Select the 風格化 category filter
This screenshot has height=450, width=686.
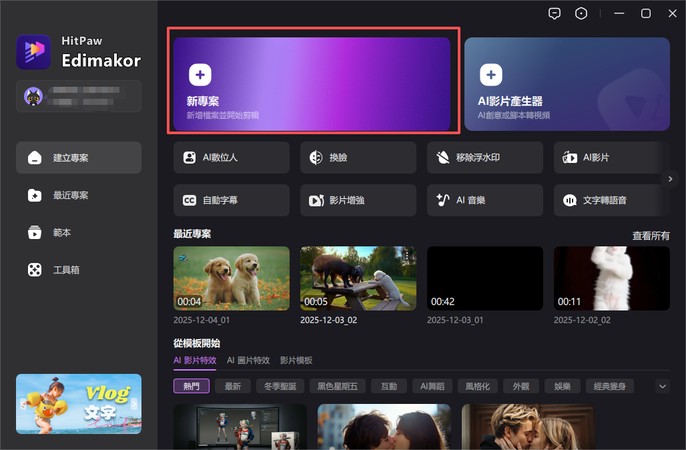pyautogui.click(x=477, y=386)
